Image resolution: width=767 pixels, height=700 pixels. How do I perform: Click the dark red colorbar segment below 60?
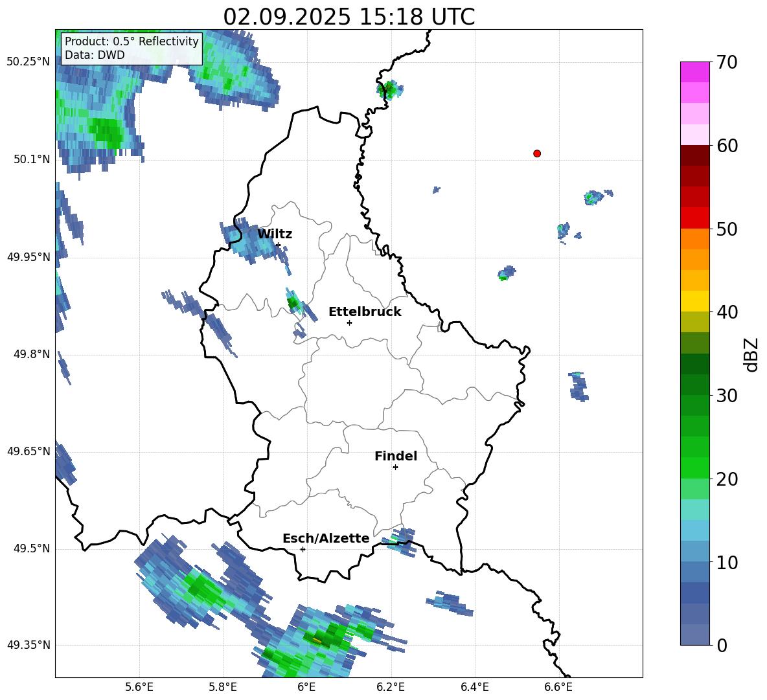point(694,155)
